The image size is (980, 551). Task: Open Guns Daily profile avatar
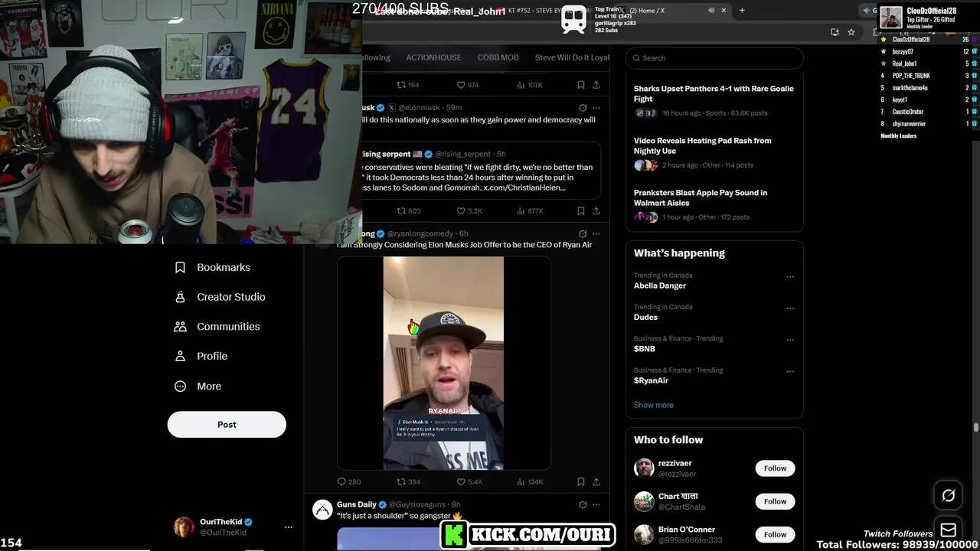pyautogui.click(x=323, y=510)
